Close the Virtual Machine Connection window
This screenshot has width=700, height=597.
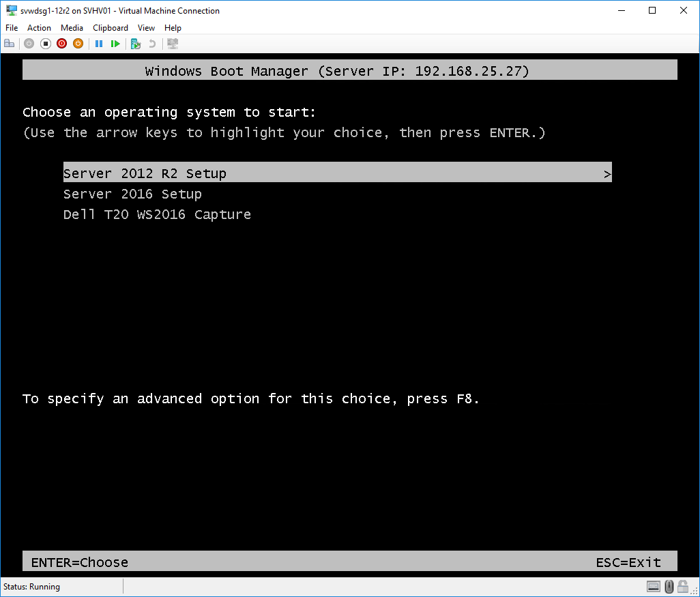coord(684,10)
